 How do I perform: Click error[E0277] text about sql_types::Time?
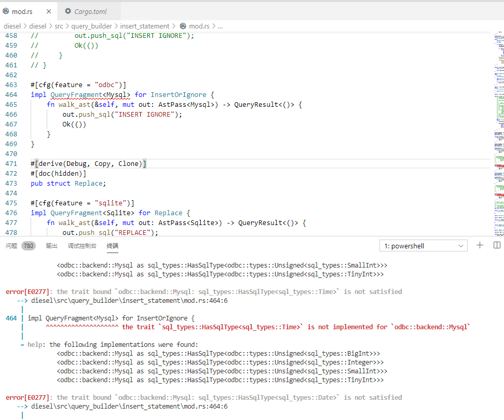(x=204, y=292)
